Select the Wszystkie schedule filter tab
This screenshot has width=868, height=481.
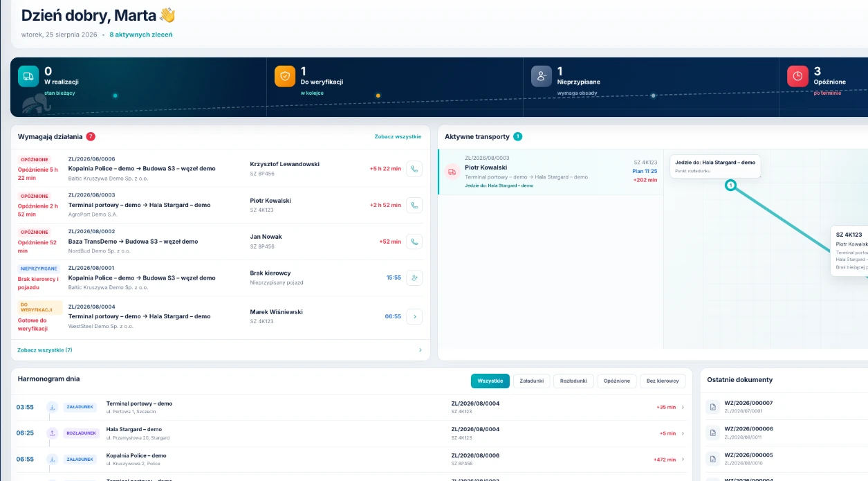click(490, 381)
